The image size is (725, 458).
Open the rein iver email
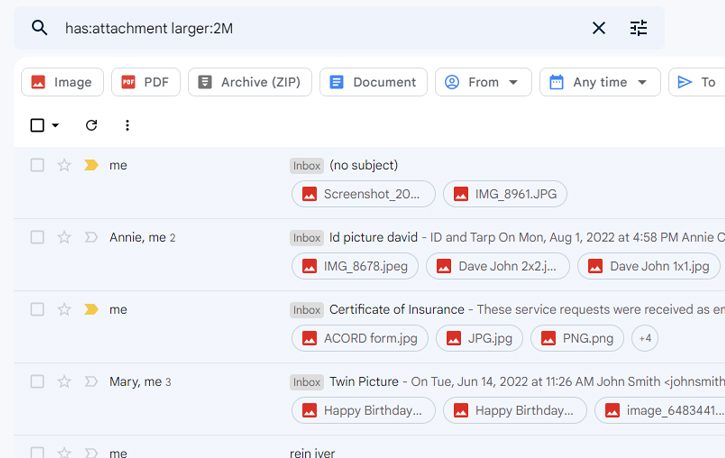pos(312,453)
